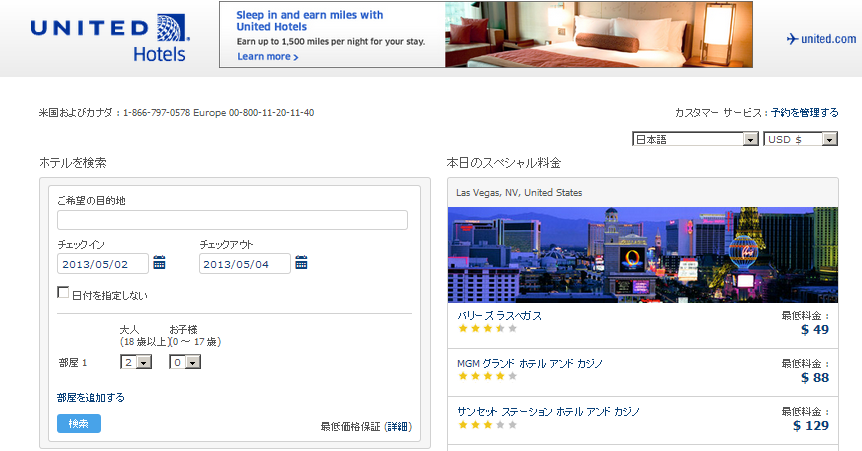The width and height of the screenshot is (862, 451).
Task: Click the $ 88 price
Action: click(815, 377)
